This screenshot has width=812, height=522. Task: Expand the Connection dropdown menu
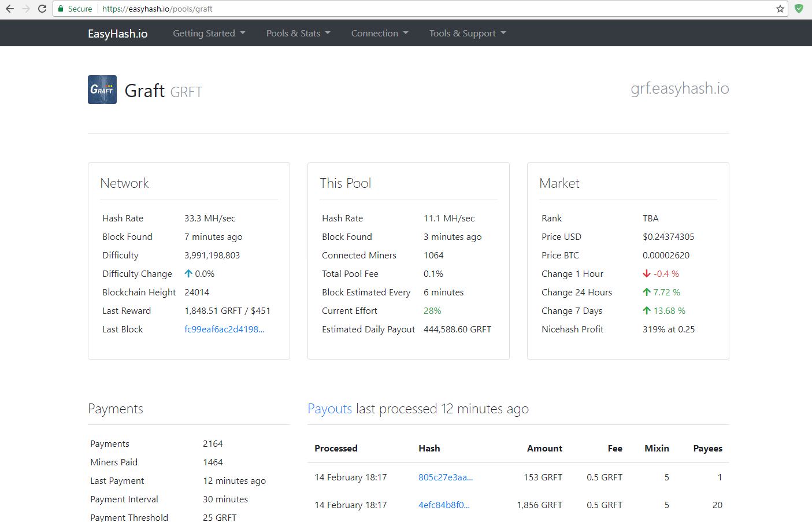coord(380,33)
